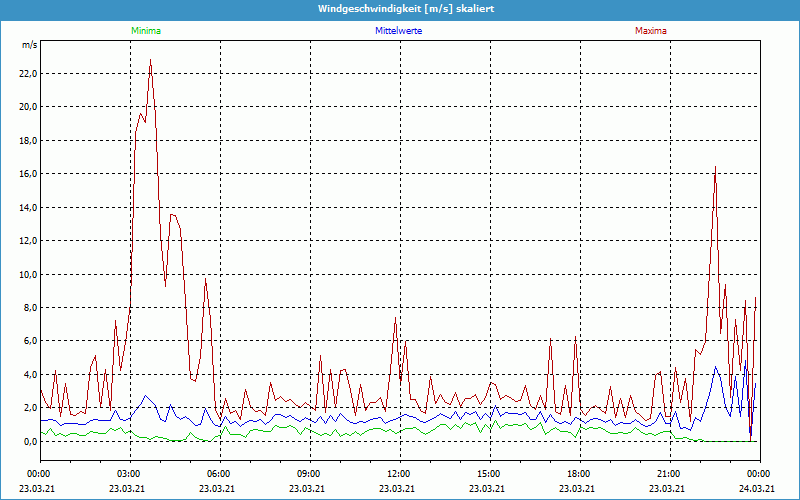Viewport: 800px width, 500px height.
Task: Click the 18:00 time axis label
Action: [578, 473]
